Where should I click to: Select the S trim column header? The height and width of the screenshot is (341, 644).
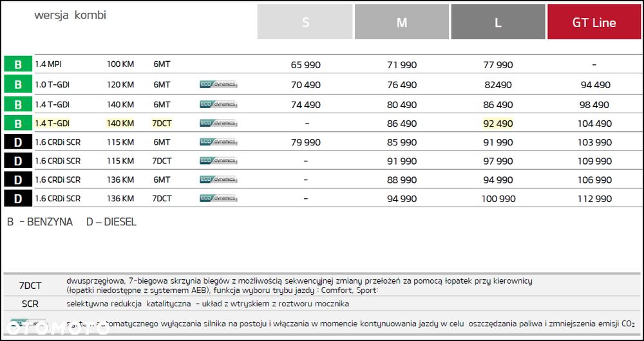pos(305,23)
